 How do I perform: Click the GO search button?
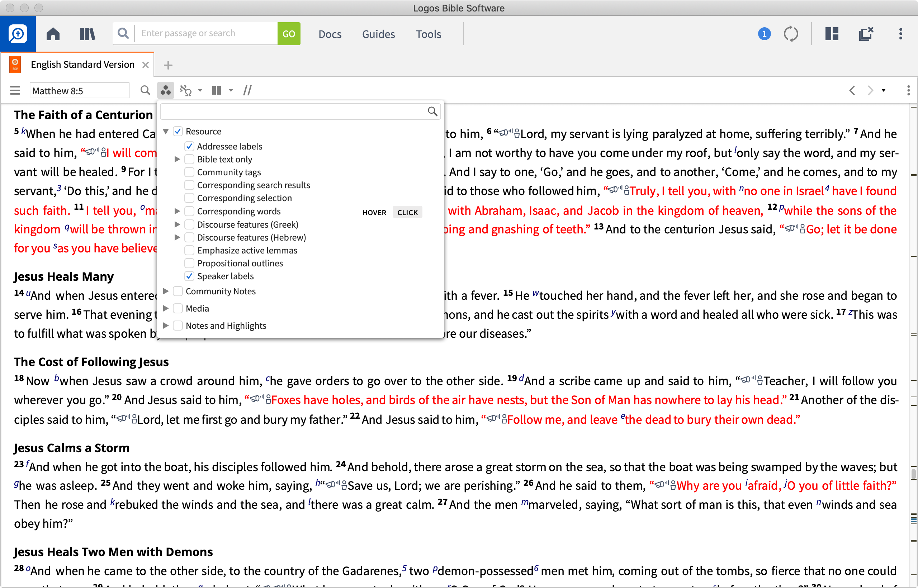coord(289,34)
